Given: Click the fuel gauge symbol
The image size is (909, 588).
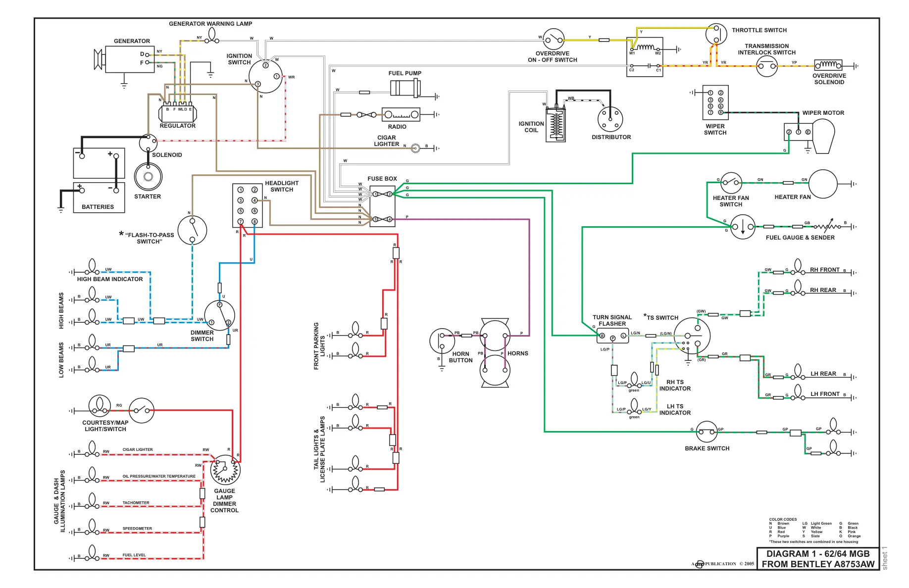Looking at the screenshot, I should pyautogui.click(x=743, y=227).
